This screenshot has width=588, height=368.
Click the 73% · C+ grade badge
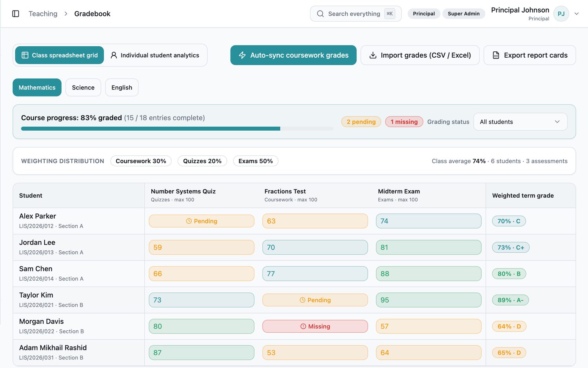(511, 248)
